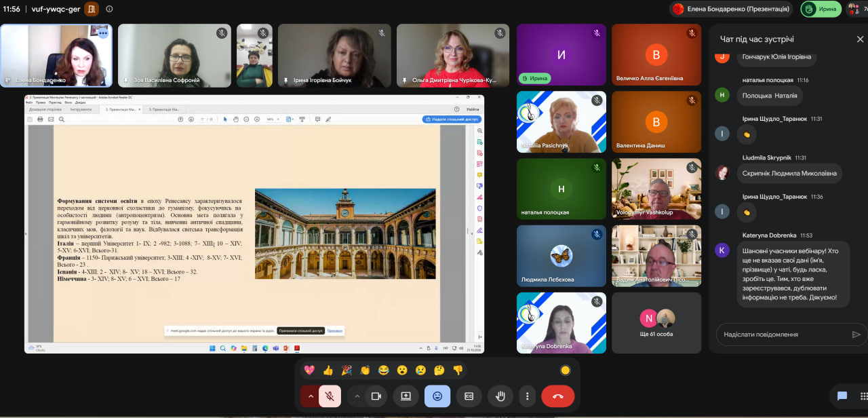Switch to the Інструменти tab in Acrobat

81,109
